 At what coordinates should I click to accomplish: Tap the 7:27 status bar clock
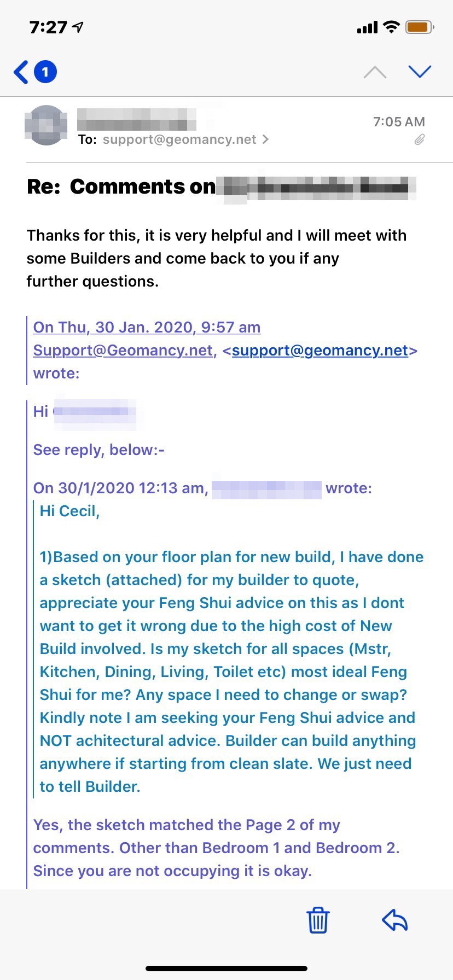tap(48, 27)
